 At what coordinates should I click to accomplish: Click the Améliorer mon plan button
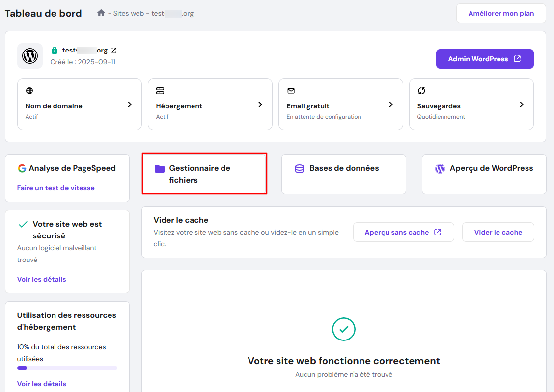[501, 13]
